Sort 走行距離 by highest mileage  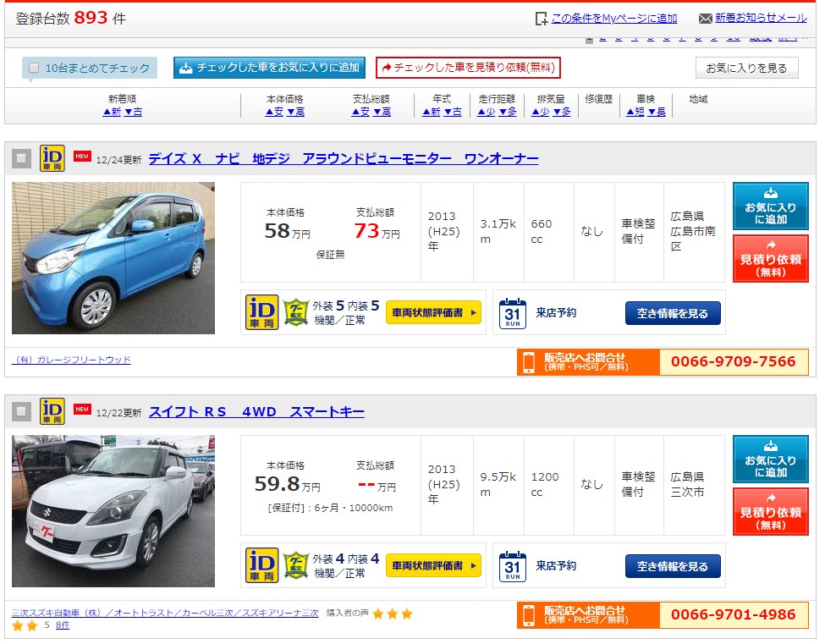(x=508, y=112)
